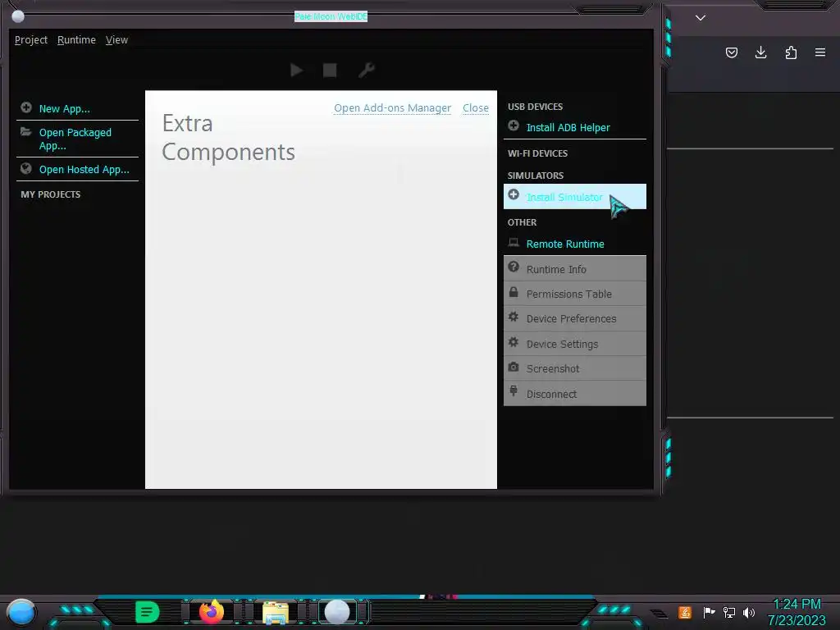This screenshot has height=630, width=840.
Task: Click the lock icon beside Permissions Table
Action: [514, 292]
